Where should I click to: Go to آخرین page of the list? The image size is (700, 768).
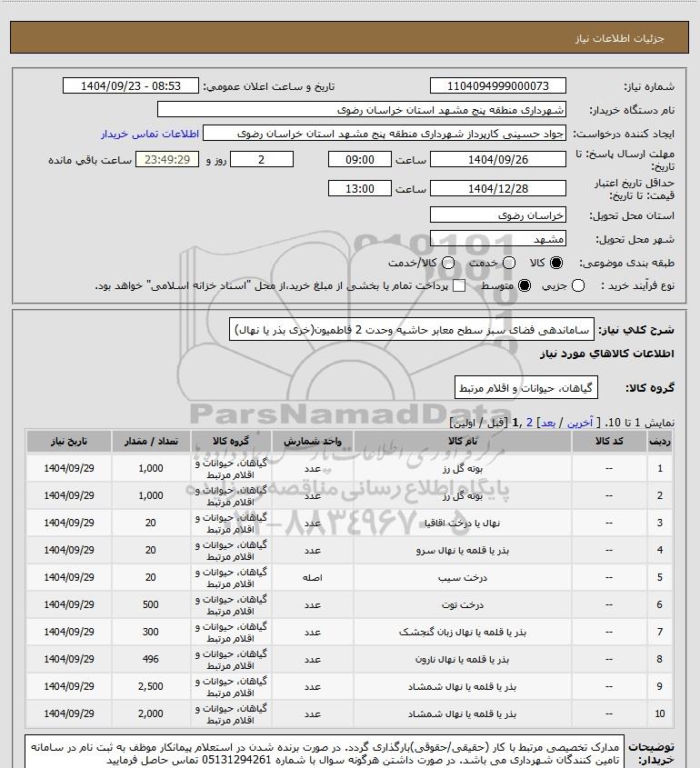tap(579, 423)
